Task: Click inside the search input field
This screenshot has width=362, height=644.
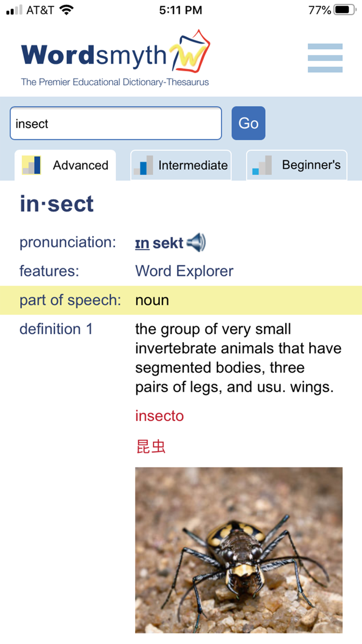Action: point(116,123)
